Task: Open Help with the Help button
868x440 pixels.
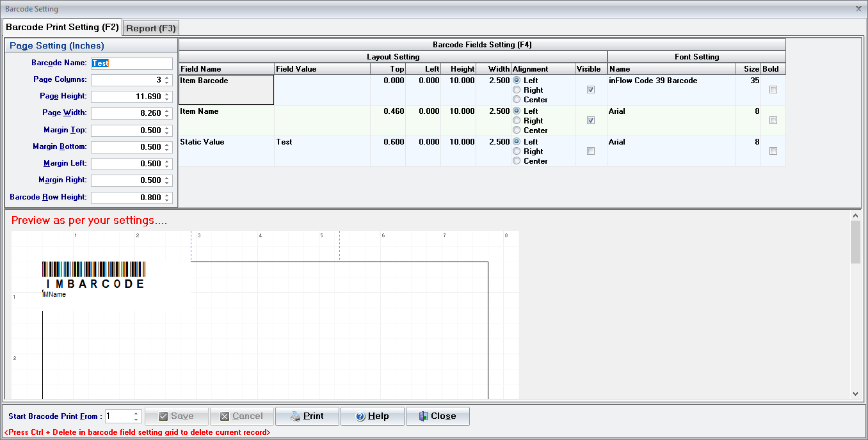Action: click(x=373, y=416)
